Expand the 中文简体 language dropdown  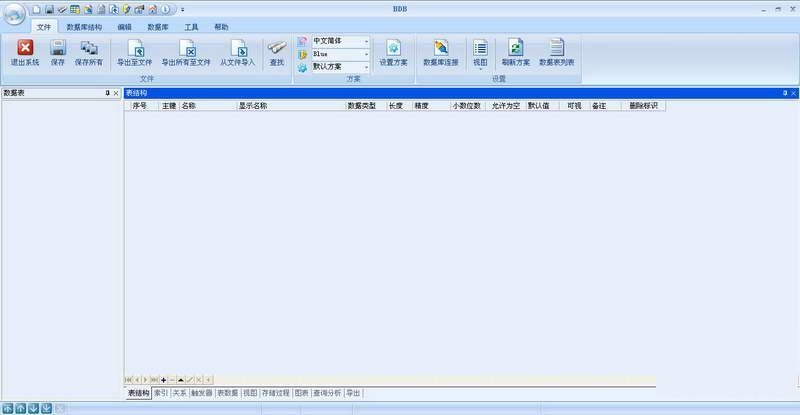(366, 41)
